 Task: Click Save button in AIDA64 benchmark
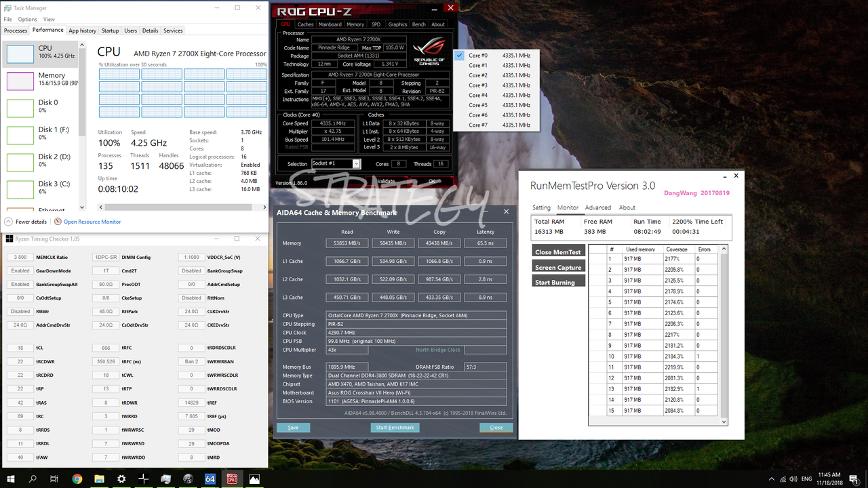(x=293, y=428)
